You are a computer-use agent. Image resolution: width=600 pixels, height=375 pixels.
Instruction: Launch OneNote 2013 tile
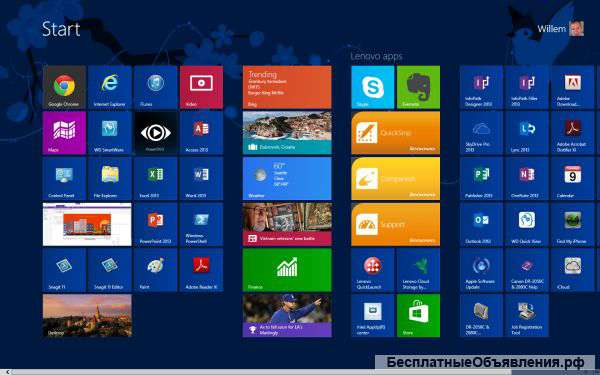[x=527, y=179]
